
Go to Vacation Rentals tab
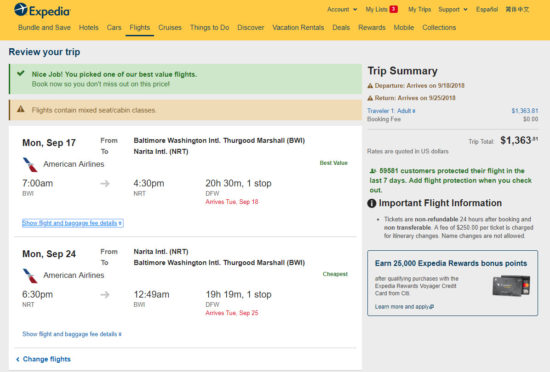298,27
